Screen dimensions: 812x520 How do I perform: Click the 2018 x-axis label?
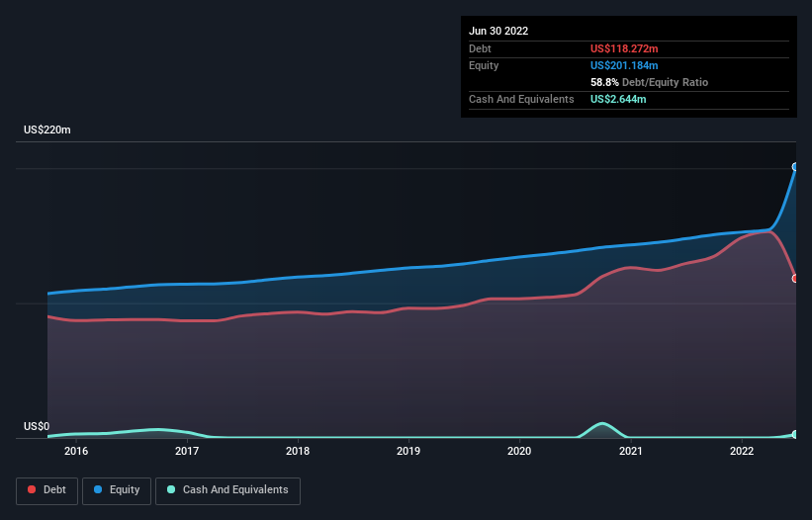coord(298,451)
